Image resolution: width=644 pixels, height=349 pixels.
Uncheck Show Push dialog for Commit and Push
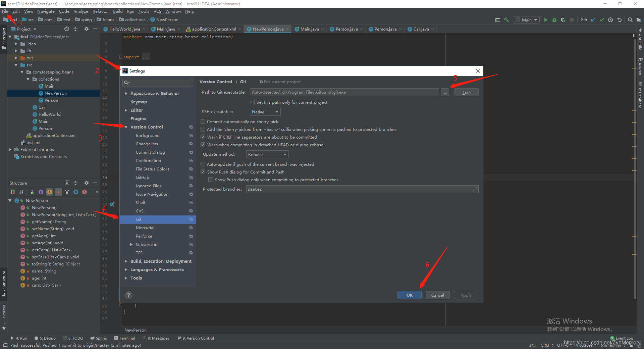click(x=203, y=172)
